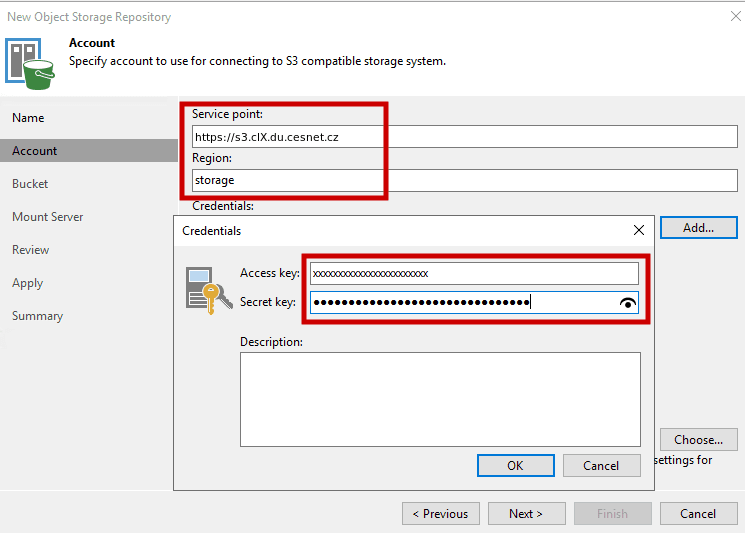Reveal secret key with eye icon

[x=628, y=303]
